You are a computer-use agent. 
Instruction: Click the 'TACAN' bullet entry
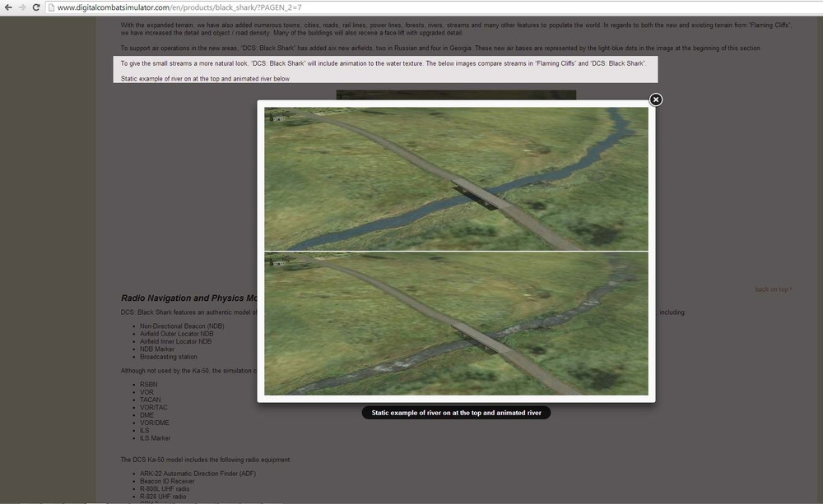click(x=150, y=399)
